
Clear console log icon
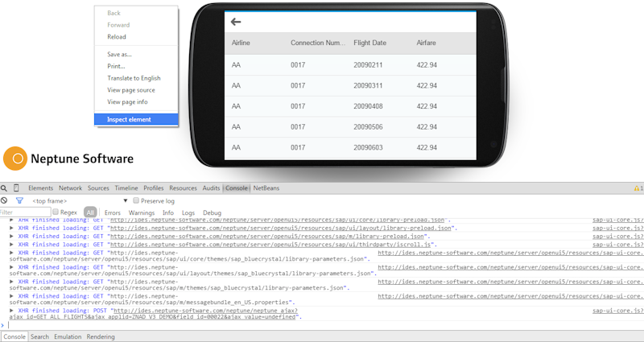[4, 200]
